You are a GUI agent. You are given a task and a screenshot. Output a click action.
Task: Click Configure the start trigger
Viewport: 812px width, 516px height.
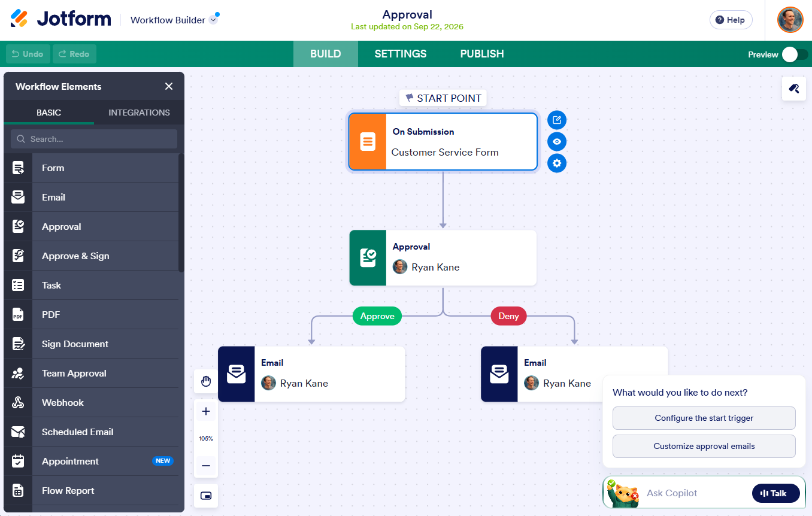click(x=704, y=418)
